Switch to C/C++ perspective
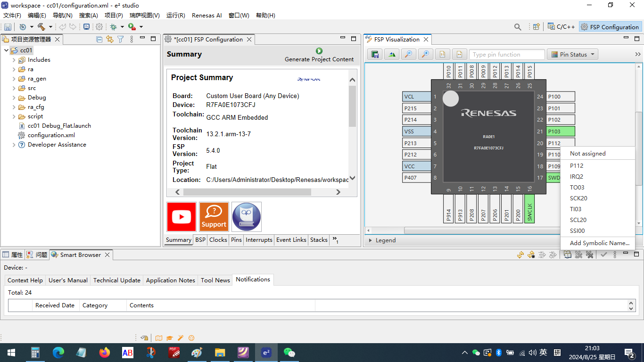Image resolution: width=644 pixels, height=362 pixels. tap(561, 27)
